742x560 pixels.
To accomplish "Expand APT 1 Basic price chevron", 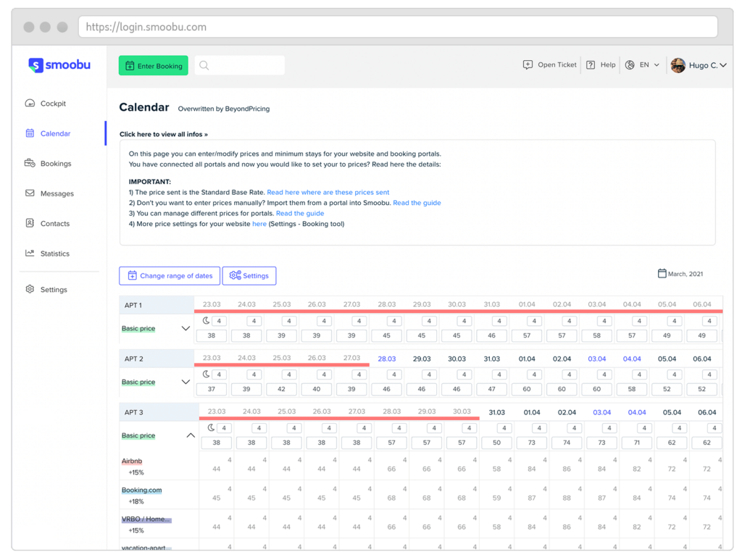I will tap(186, 328).
